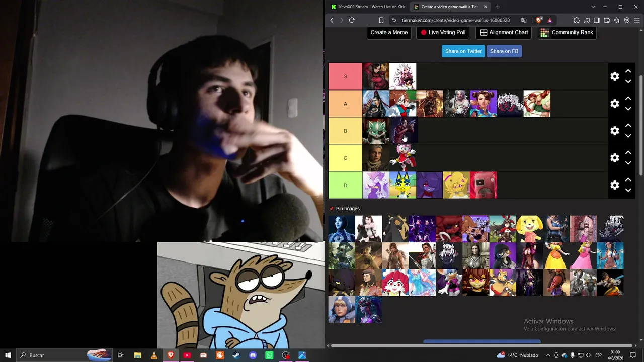The height and width of the screenshot is (362, 644).
Task: Move the D tier row up with its arrow
Action: (x=628, y=180)
